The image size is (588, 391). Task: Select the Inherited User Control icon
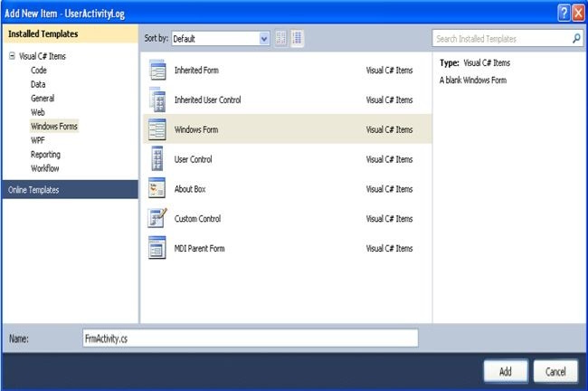click(x=157, y=100)
